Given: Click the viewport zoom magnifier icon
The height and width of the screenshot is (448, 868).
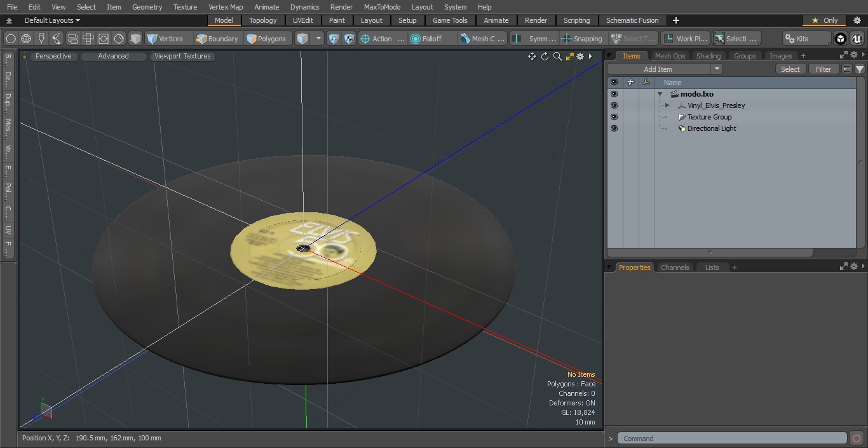Looking at the screenshot, I should [x=557, y=57].
